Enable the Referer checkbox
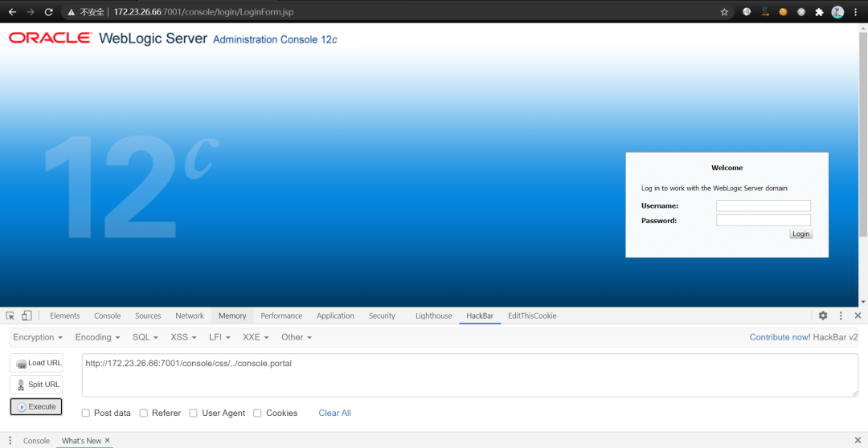868x448 pixels. pos(143,413)
